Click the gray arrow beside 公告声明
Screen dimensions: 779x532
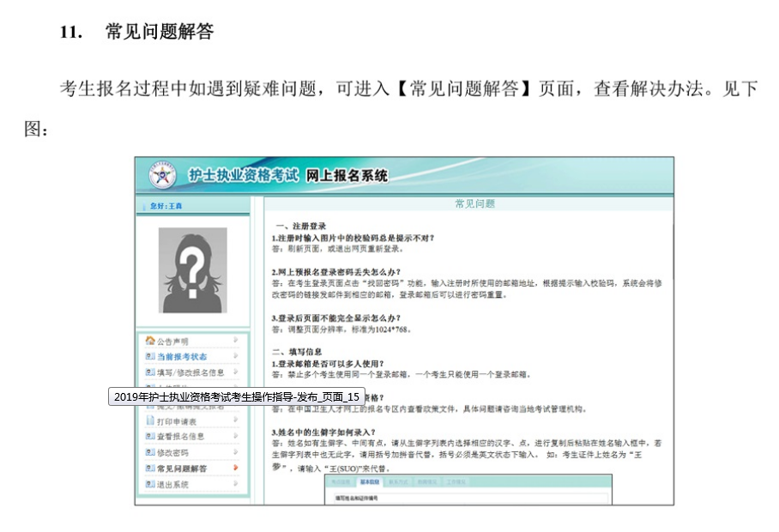click(x=235, y=341)
